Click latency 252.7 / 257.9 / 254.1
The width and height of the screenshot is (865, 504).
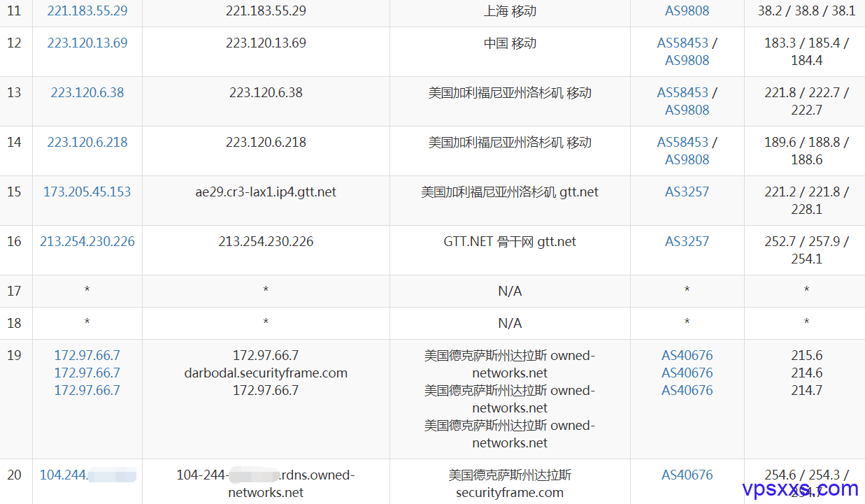[806, 250]
